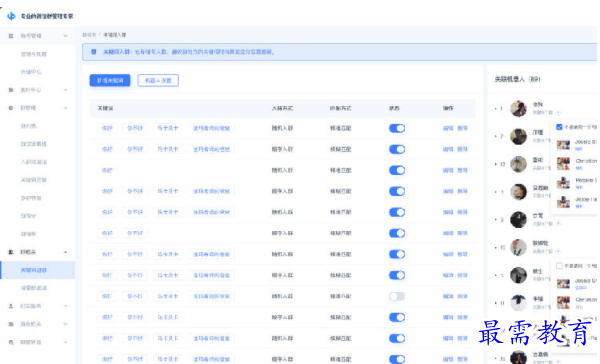The height and width of the screenshot is (364, 600).
Task: Click 删除 in the single-keyword row
Action: [462, 170]
